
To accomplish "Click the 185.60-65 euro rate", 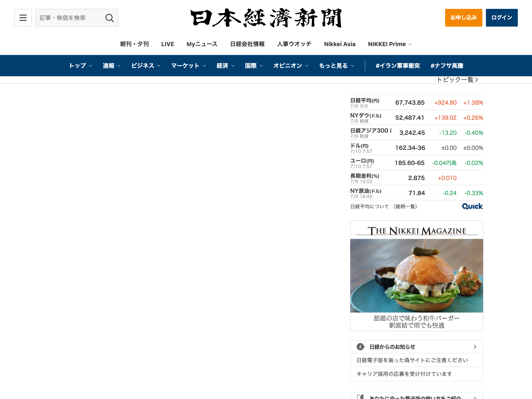I will [x=410, y=163].
